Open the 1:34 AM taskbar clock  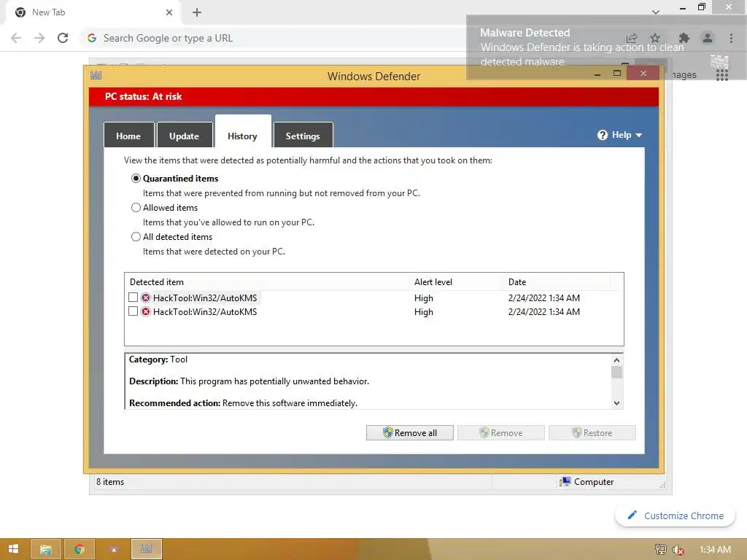pos(715,550)
